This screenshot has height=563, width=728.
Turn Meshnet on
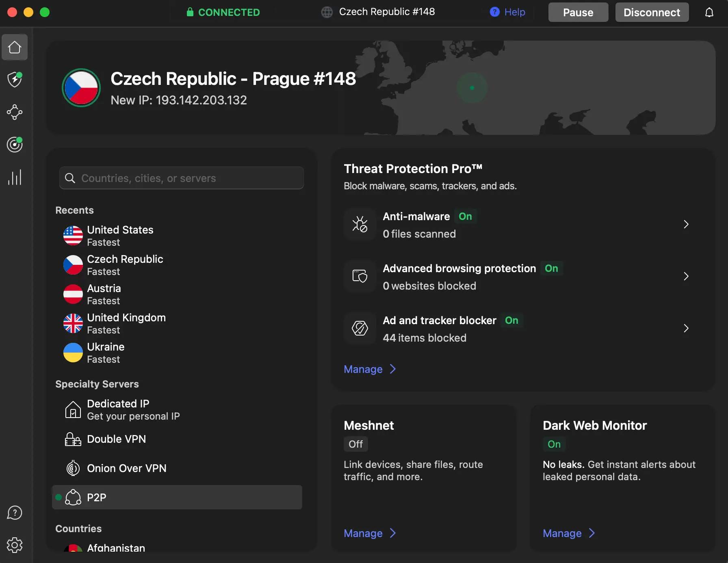click(x=355, y=444)
